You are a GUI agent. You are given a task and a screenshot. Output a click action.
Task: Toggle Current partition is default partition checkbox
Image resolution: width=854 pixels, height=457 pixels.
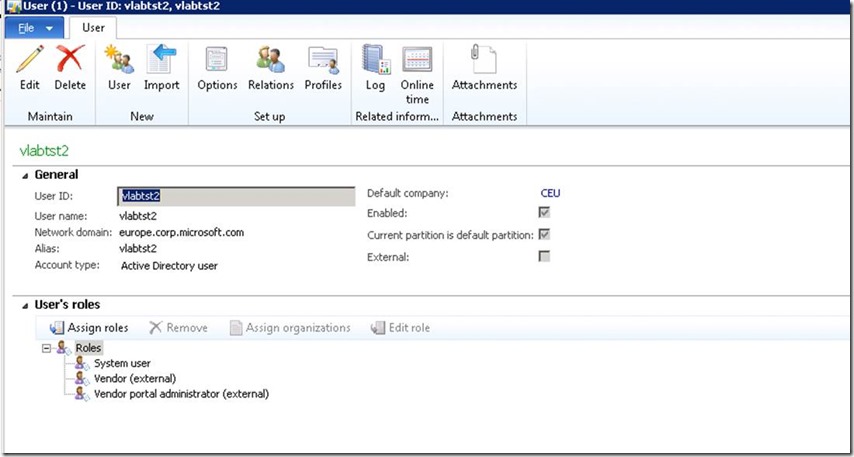click(544, 234)
